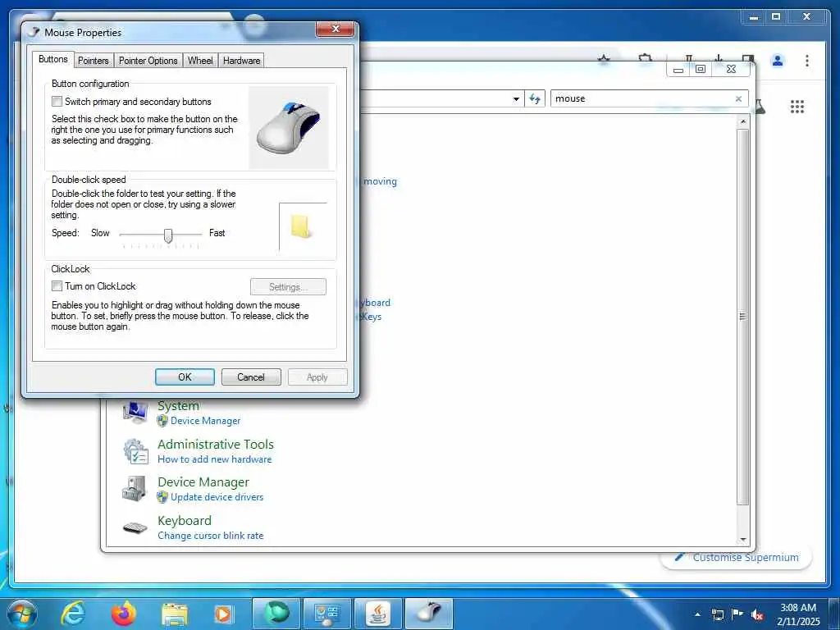The width and height of the screenshot is (840, 630).
Task: Open the Administrative Tools heading
Action: [x=216, y=444]
